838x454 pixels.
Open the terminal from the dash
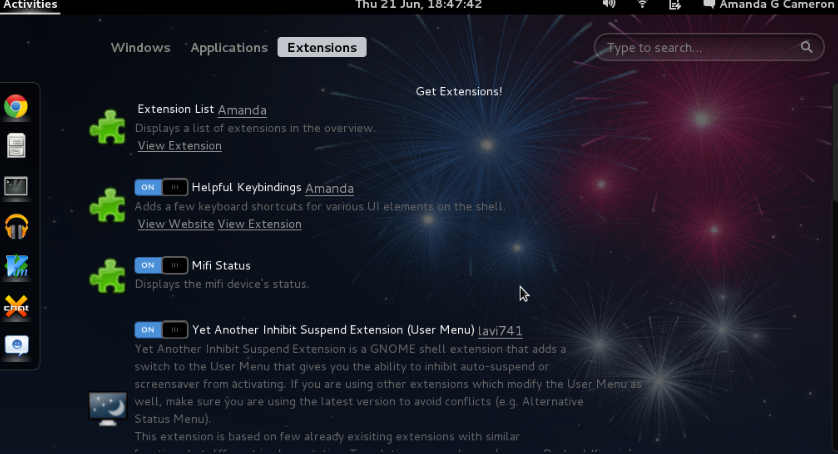click(16, 186)
